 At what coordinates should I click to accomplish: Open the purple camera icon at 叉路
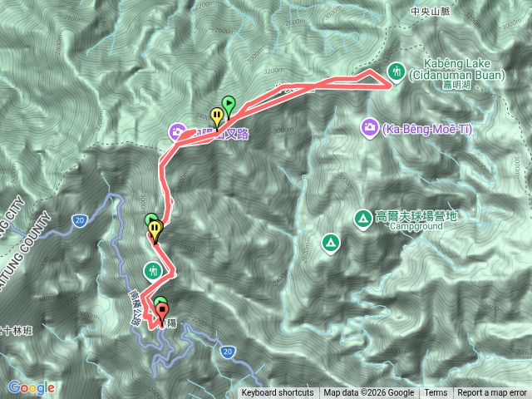[x=177, y=132]
